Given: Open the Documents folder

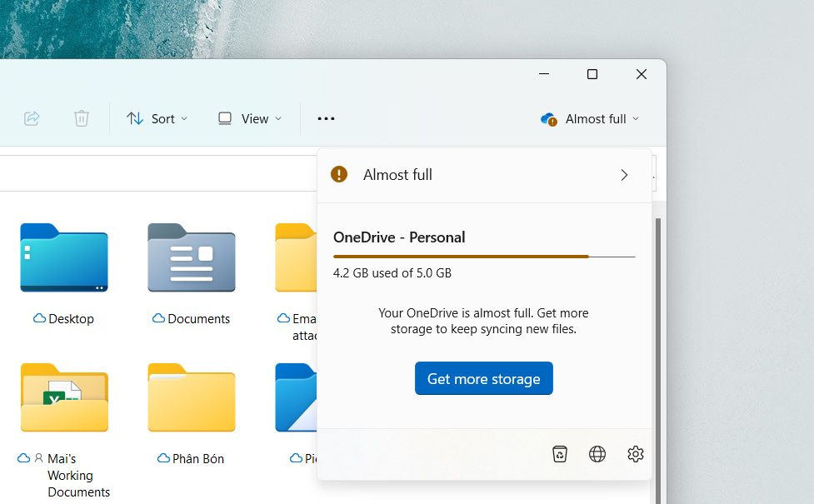Looking at the screenshot, I should tap(191, 259).
